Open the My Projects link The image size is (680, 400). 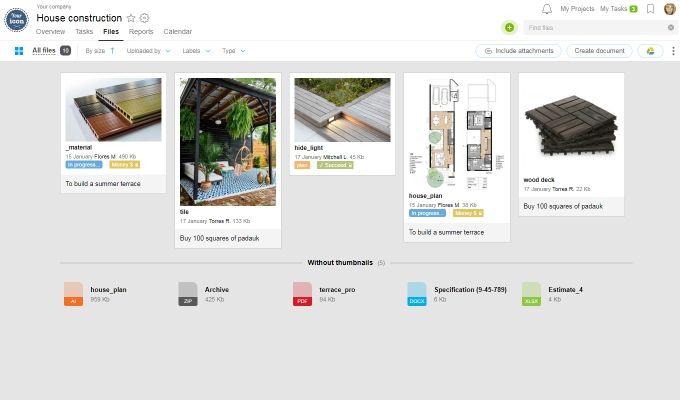(x=577, y=8)
